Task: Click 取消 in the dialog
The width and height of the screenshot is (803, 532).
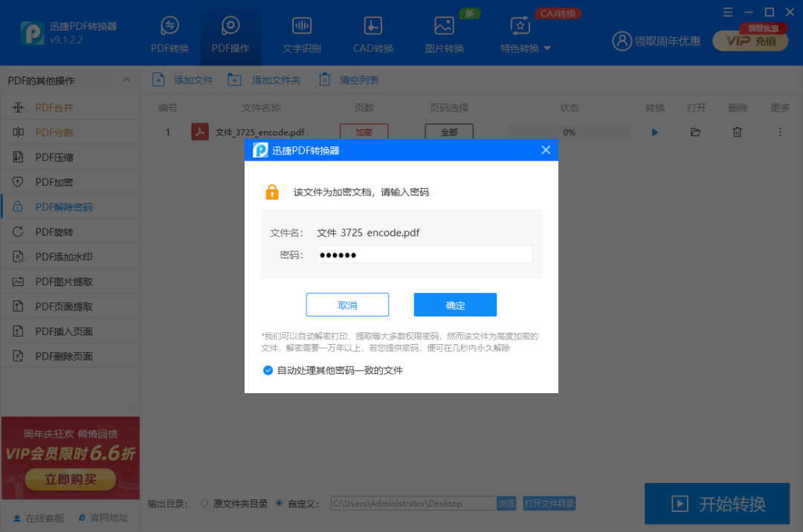Action: tap(347, 305)
